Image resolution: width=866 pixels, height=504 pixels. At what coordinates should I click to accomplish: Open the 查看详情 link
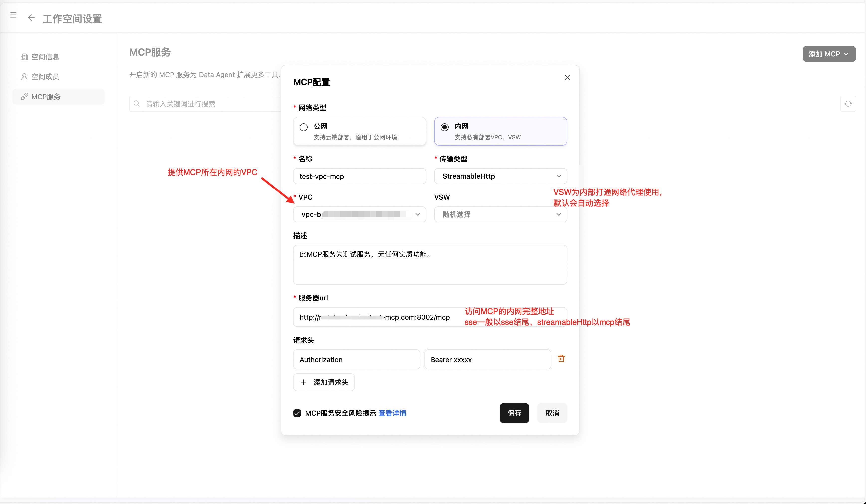[392, 413]
